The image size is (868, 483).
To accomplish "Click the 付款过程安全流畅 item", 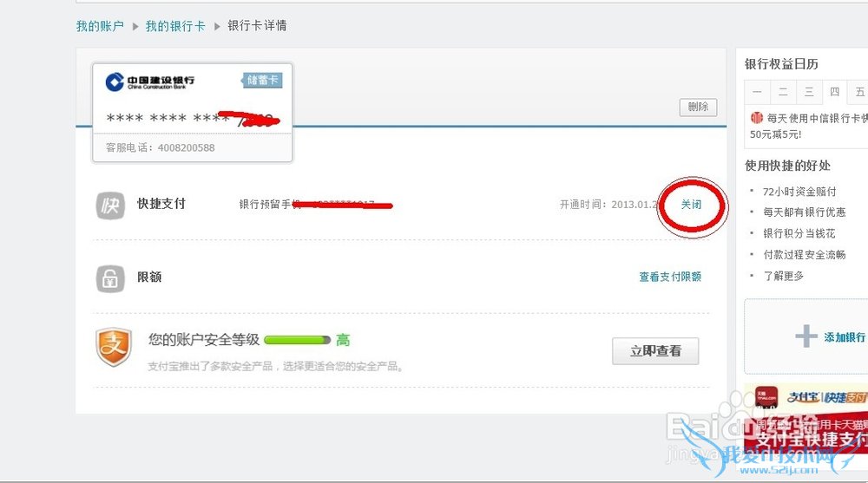I will coord(805,254).
